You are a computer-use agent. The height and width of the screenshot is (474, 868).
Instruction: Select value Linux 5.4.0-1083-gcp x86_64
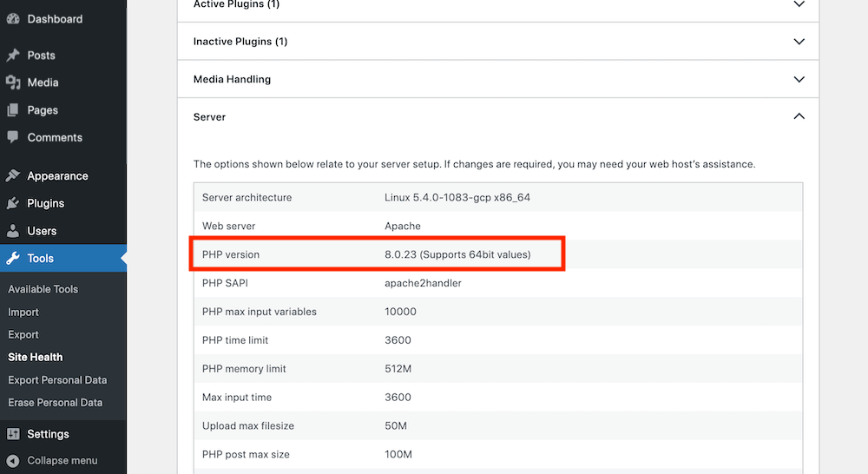click(457, 197)
